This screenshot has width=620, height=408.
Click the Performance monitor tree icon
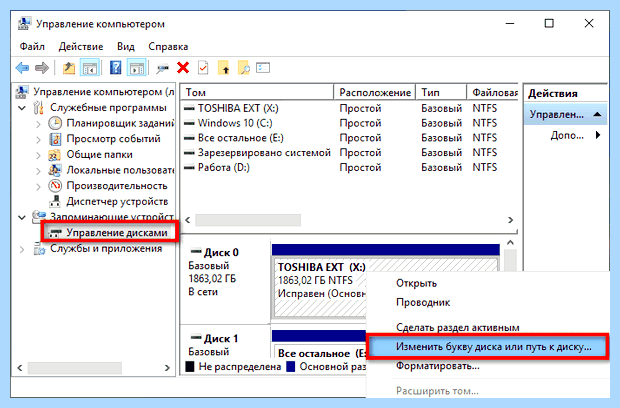coord(55,186)
